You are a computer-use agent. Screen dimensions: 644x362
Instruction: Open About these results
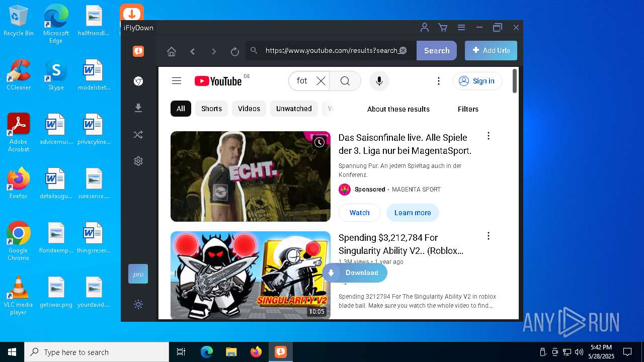click(398, 109)
